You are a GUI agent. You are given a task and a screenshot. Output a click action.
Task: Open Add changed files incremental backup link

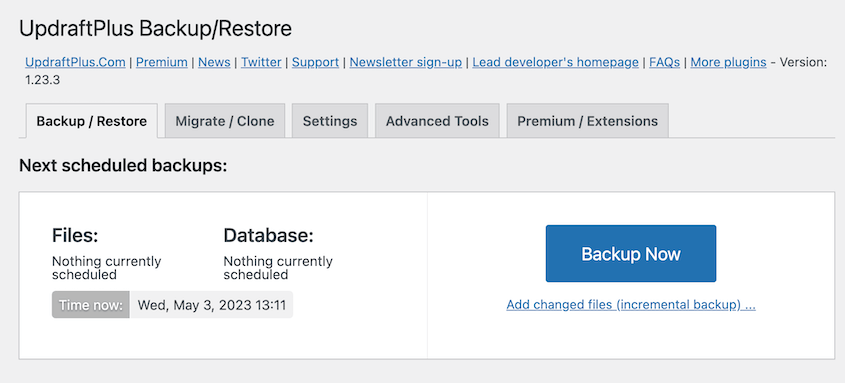(631, 305)
